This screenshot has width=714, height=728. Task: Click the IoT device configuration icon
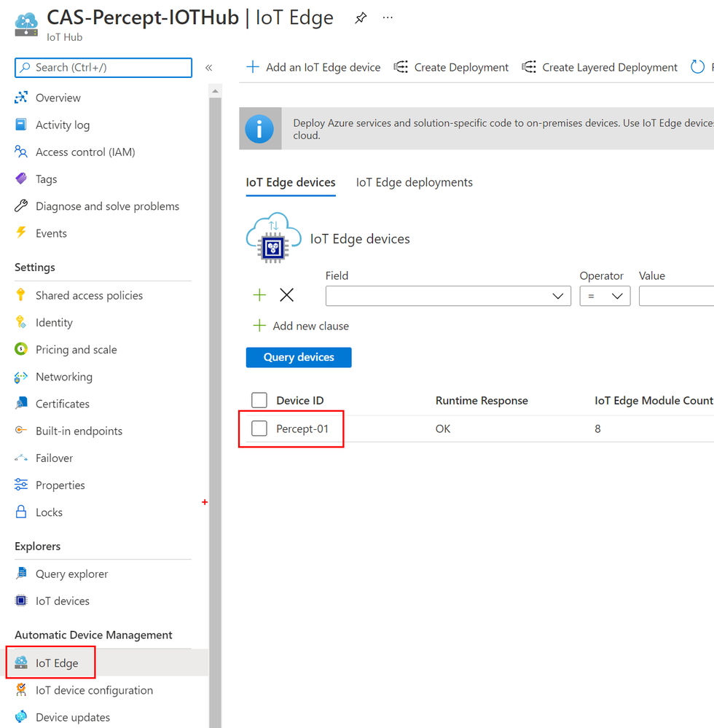click(x=21, y=690)
